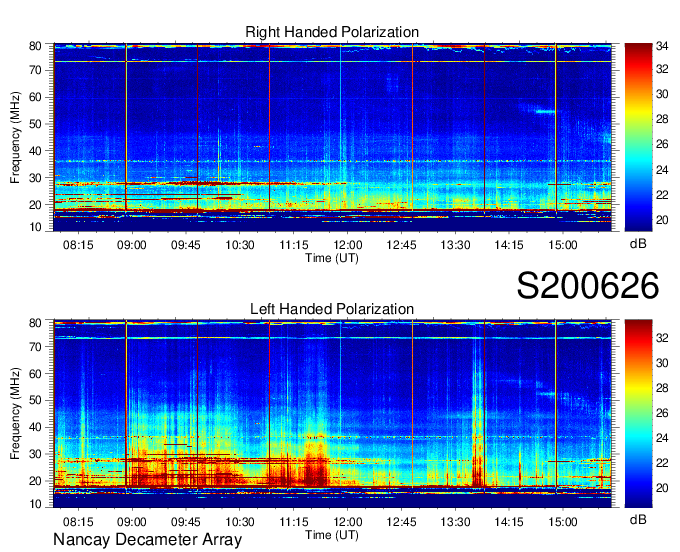Click the 13:30 tick under the right-handed plot
Image resolution: width=680 pixels, height=552 pixels.
(455, 245)
